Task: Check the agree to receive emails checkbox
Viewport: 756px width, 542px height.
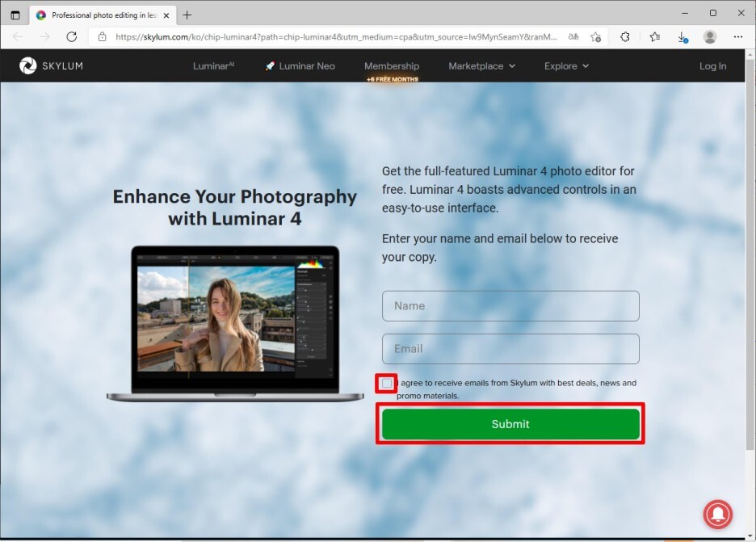Action: (x=386, y=384)
